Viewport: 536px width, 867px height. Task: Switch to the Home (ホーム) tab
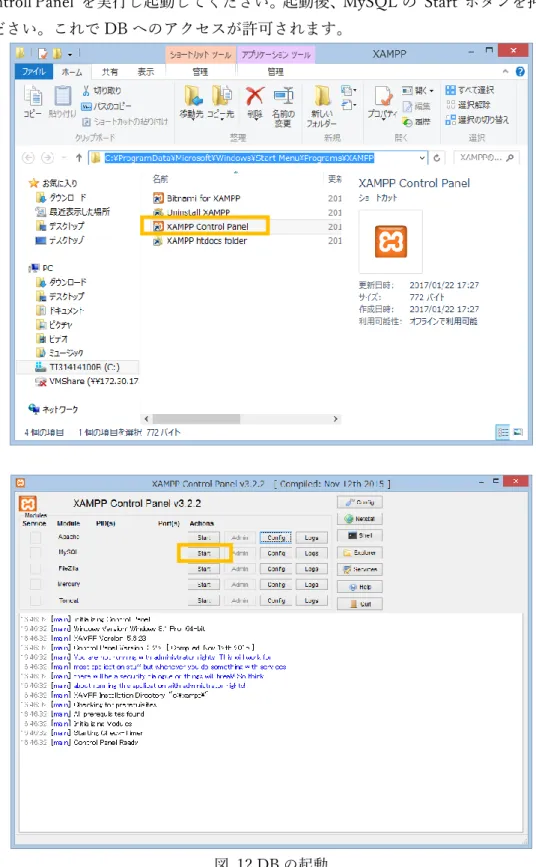click(72, 72)
